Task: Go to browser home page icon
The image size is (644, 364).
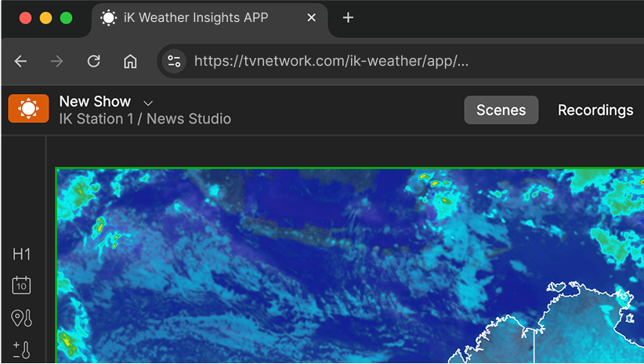Action: [130, 62]
